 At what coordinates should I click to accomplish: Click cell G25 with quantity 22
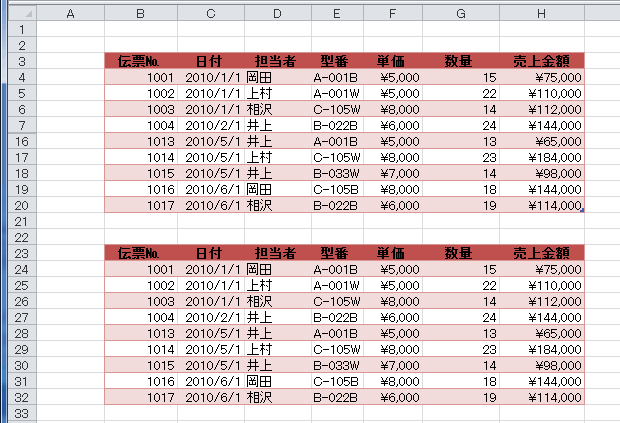pyautogui.click(x=461, y=285)
